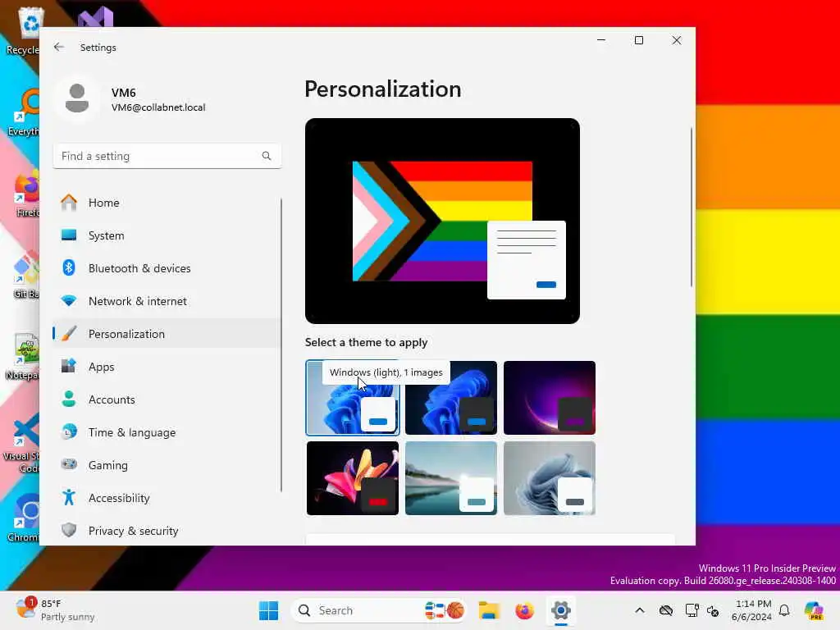Image resolution: width=840 pixels, height=630 pixels.
Task: Open the Windows Start menu
Action: [x=268, y=610]
